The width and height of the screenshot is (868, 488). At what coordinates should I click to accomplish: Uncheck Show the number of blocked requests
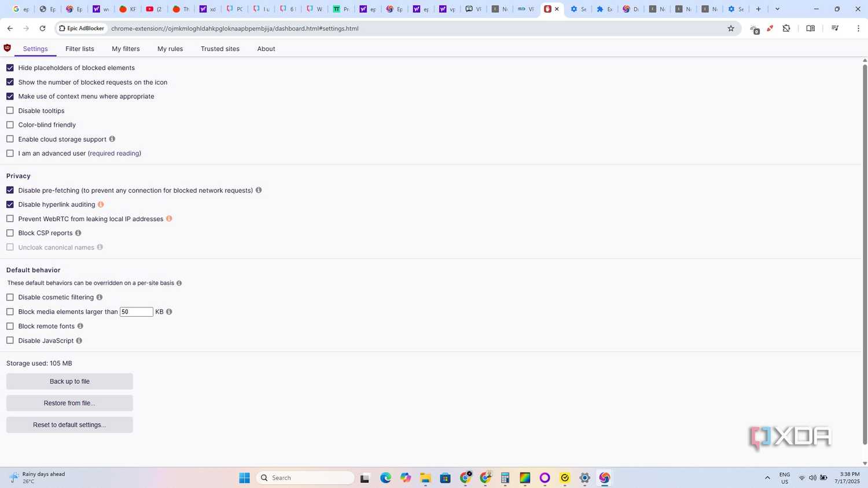pos(10,82)
